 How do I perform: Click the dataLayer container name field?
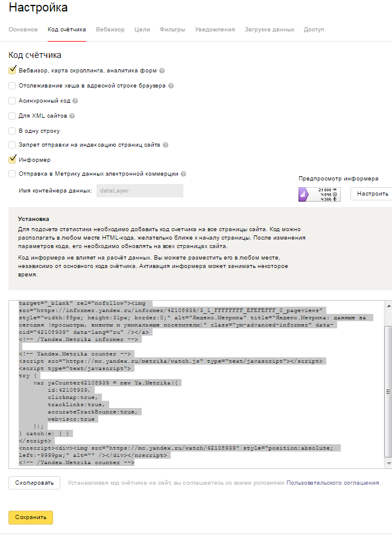140,191
